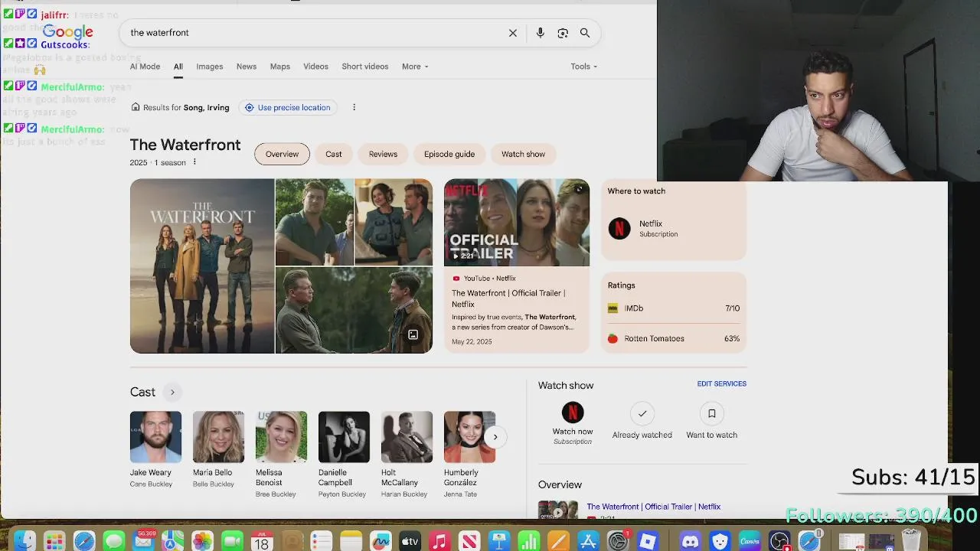This screenshot has width=980, height=551.
Task: Select the Reviews chip
Action: click(x=383, y=154)
